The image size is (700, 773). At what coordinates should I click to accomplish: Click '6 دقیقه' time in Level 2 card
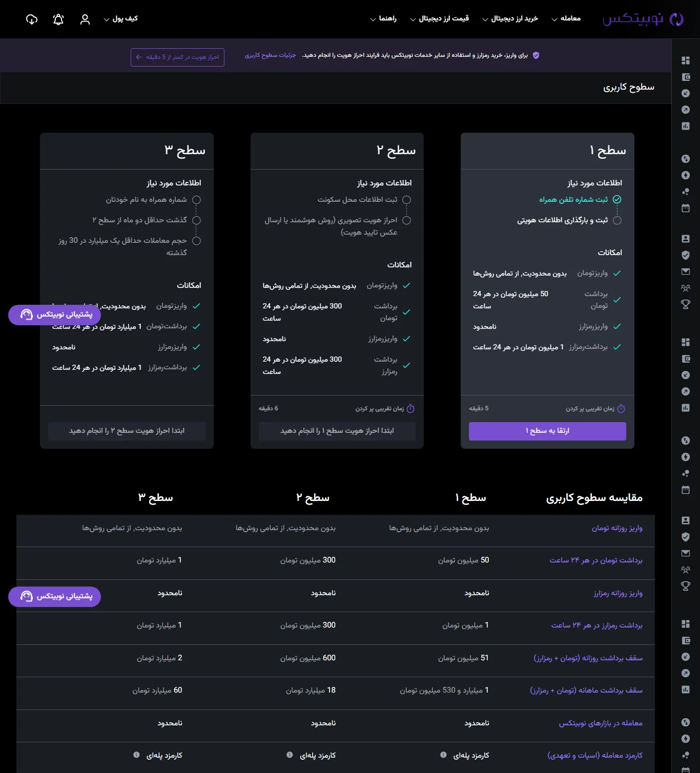pyautogui.click(x=269, y=409)
